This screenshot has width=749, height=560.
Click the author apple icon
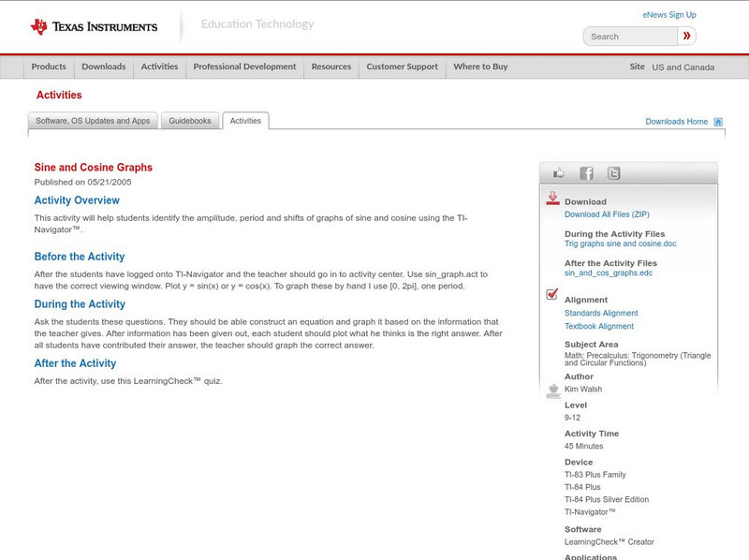pos(553,391)
